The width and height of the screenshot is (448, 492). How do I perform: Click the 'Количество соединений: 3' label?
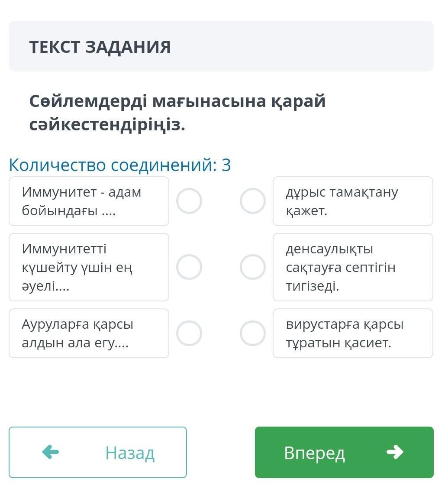click(120, 165)
